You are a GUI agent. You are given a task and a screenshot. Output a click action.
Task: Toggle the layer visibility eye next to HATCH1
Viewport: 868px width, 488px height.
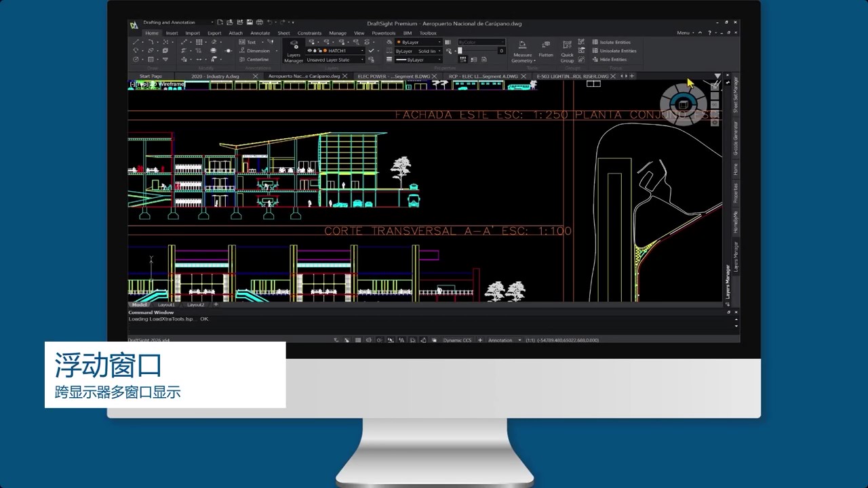[309, 50]
